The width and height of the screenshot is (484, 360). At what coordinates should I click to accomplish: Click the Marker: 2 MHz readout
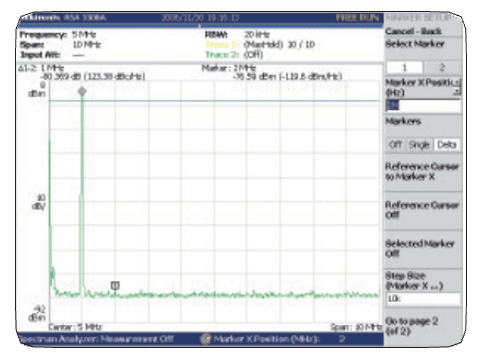[229, 68]
